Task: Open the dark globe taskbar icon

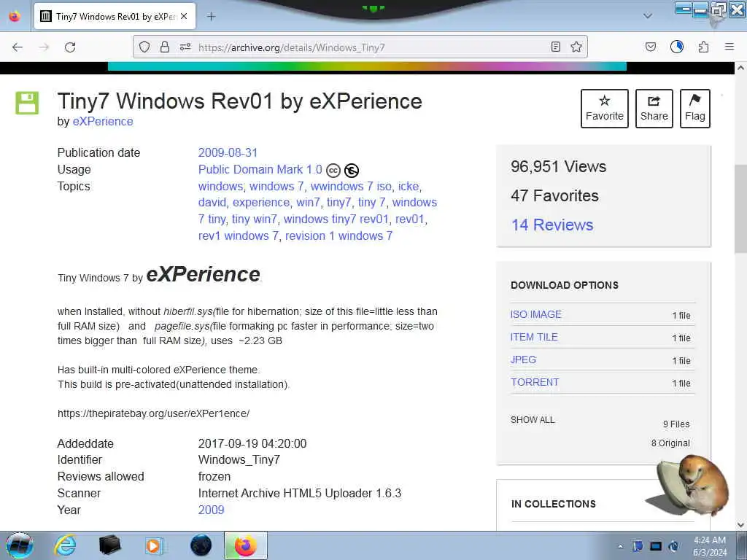Action: pos(201,545)
